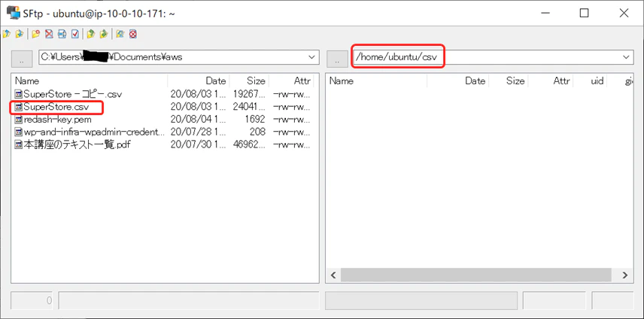Select the file SuperStore.csv
Screen dimensions: 644x319
point(56,107)
